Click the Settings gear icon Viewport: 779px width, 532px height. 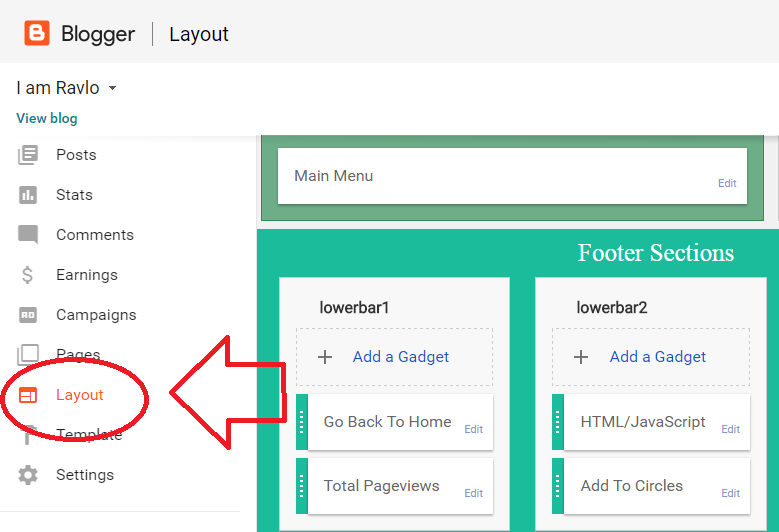pos(28,475)
